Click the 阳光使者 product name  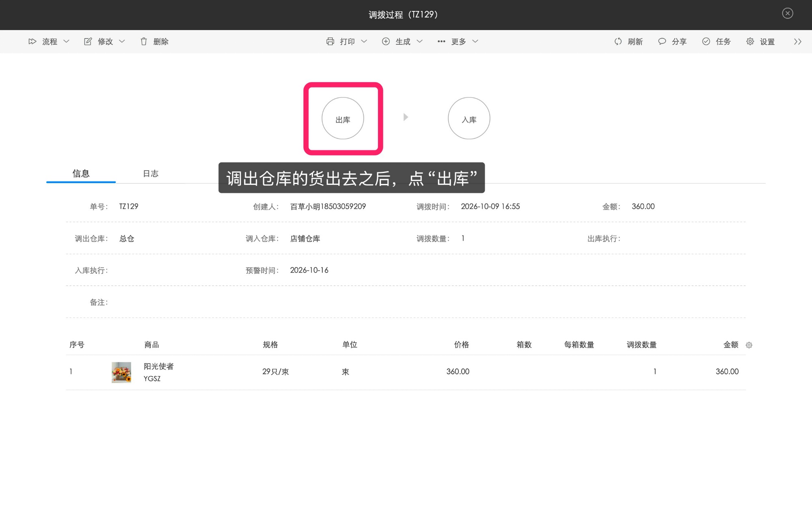pos(159,366)
